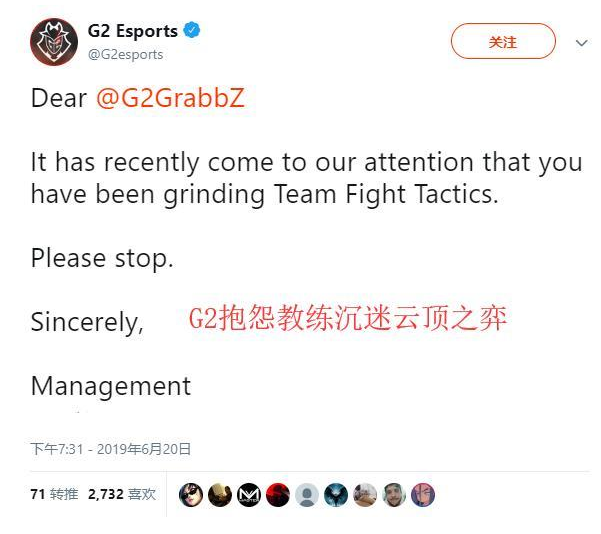View the 71 转推 retweets list
Viewport: 601px width, 534px height.
coord(54,494)
